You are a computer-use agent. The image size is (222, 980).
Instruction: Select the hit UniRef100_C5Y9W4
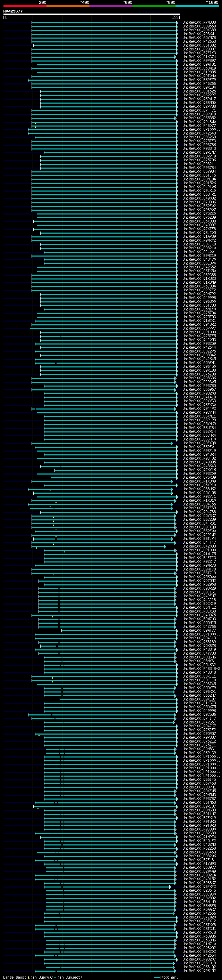(199, 172)
